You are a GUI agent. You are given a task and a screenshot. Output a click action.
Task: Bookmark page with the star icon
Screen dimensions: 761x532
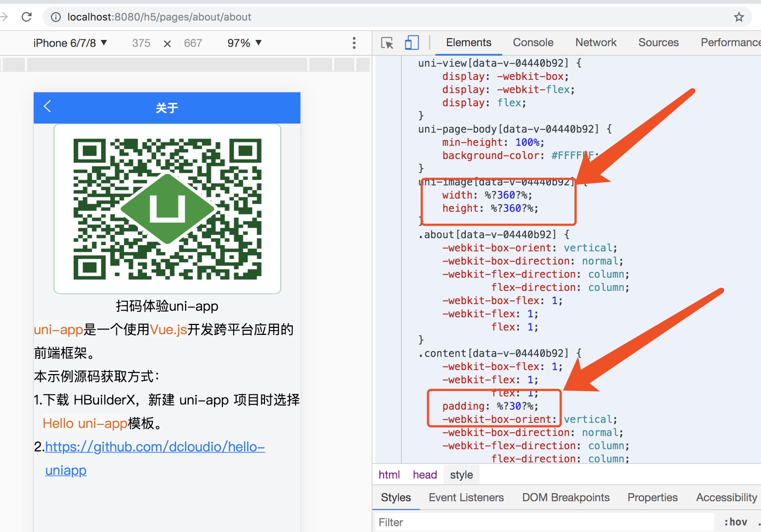point(739,17)
